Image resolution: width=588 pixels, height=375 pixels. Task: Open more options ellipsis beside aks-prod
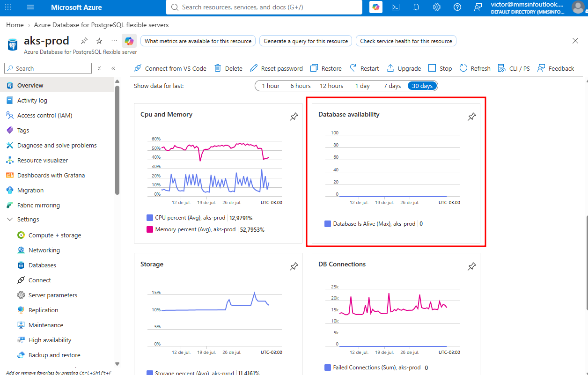click(x=114, y=41)
